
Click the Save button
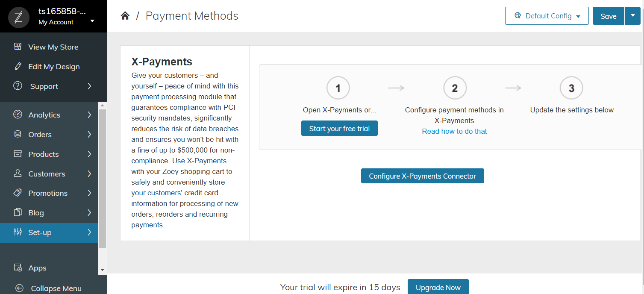point(609,16)
